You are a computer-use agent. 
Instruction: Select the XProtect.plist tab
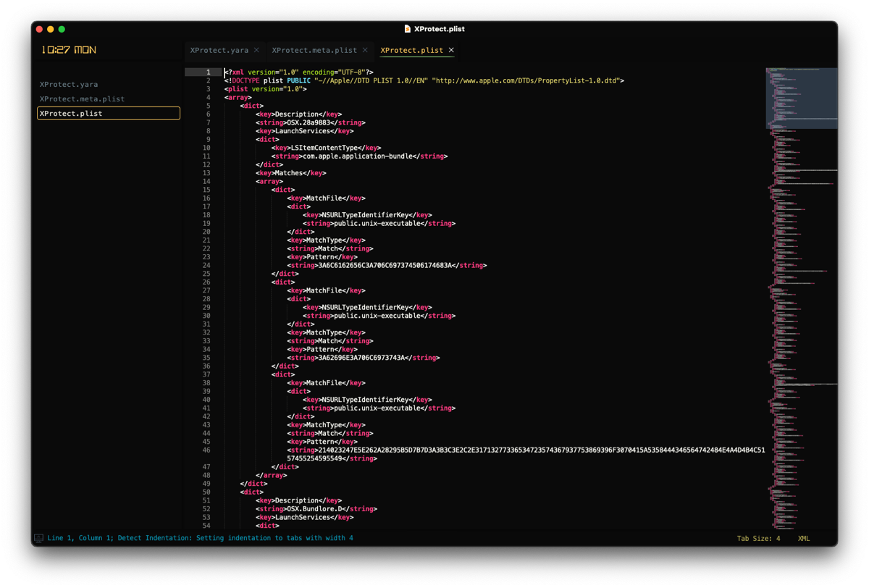coord(411,50)
